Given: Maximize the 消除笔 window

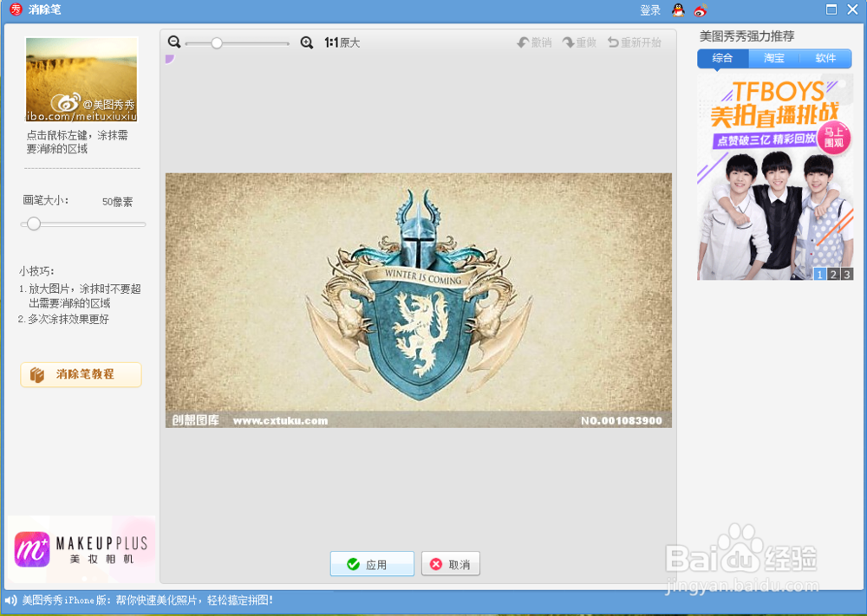Looking at the screenshot, I should 831,10.
